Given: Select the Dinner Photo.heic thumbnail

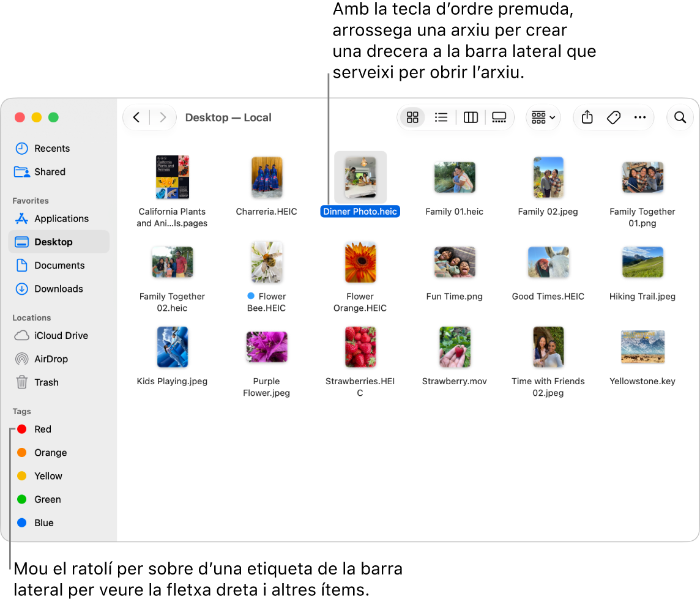Looking at the screenshot, I should tap(360, 177).
